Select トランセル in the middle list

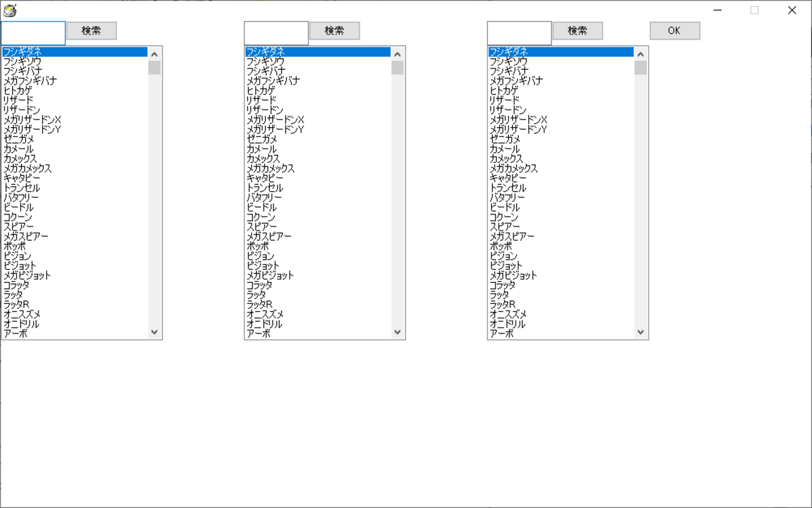pyautogui.click(x=317, y=188)
